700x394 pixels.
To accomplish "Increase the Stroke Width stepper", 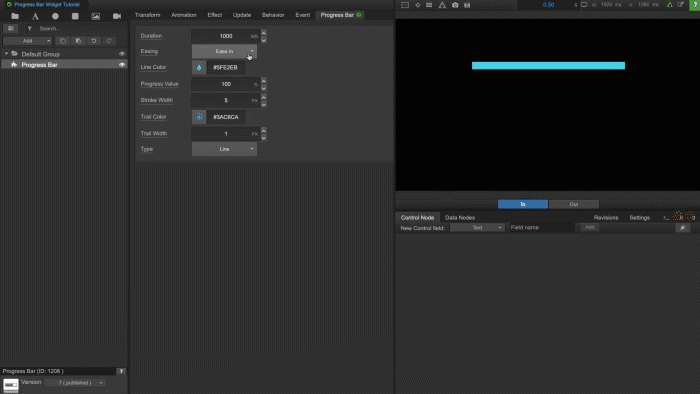I will tap(264, 97).
